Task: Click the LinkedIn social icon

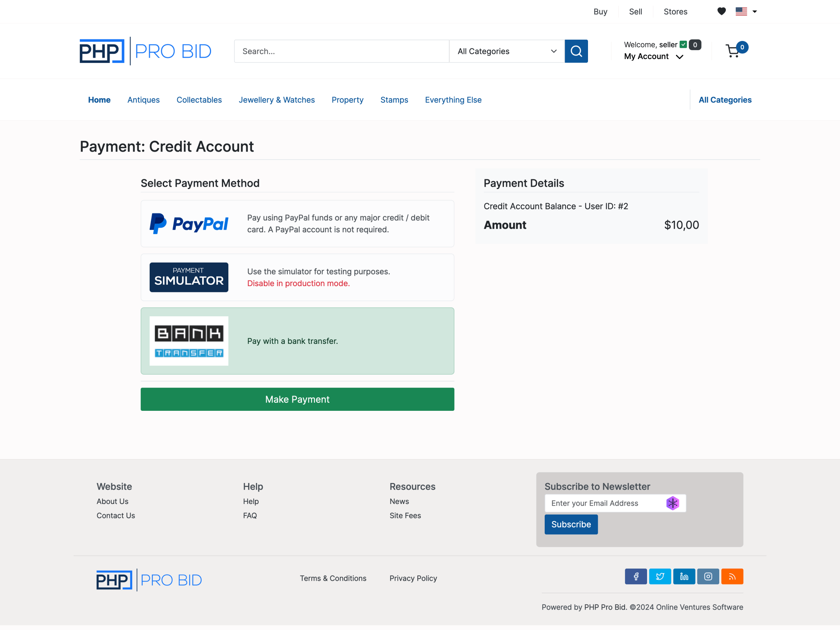Action: click(x=684, y=576)
